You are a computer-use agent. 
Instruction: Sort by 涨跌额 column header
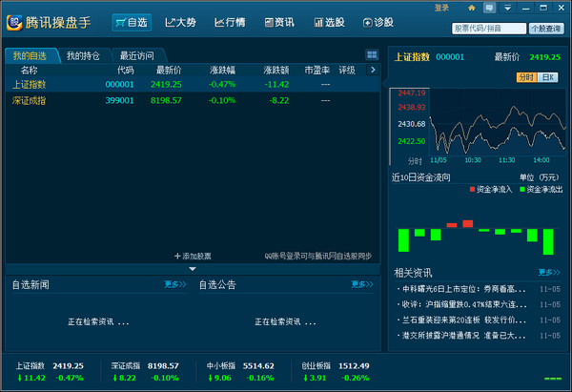click(276, 70)
